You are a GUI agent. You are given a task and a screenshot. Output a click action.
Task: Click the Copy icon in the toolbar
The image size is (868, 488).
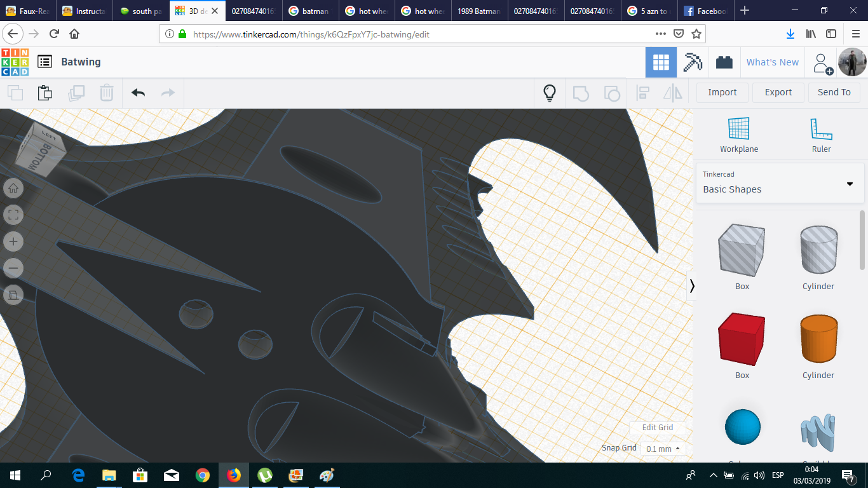(x=15, y=93)
